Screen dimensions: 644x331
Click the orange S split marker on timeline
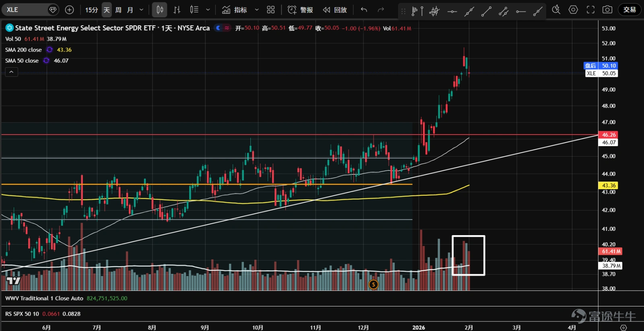point(374,285)
